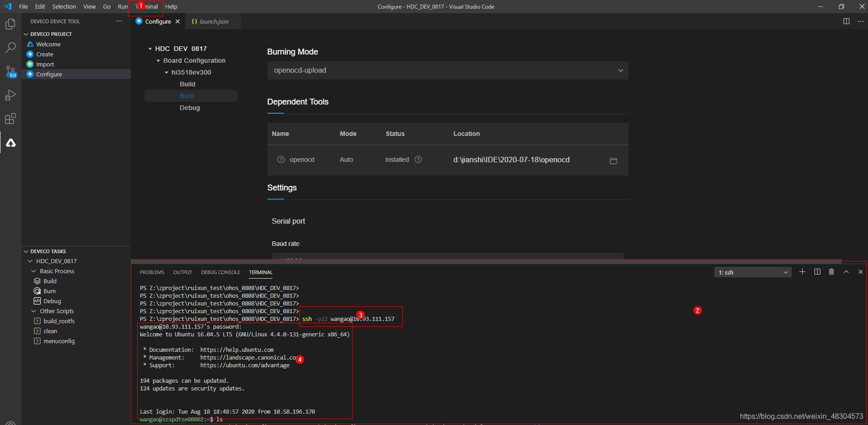Open the Edit menu
The height and width of the screenshot is (425, 868).
[40, 6]
